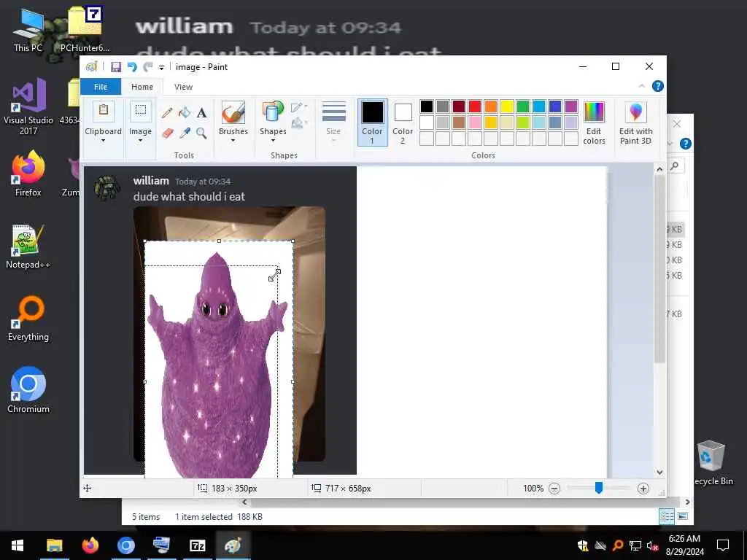747x560 pixels.
Task: Switch Explorer window to large icons view
Action: coord(683,516)
